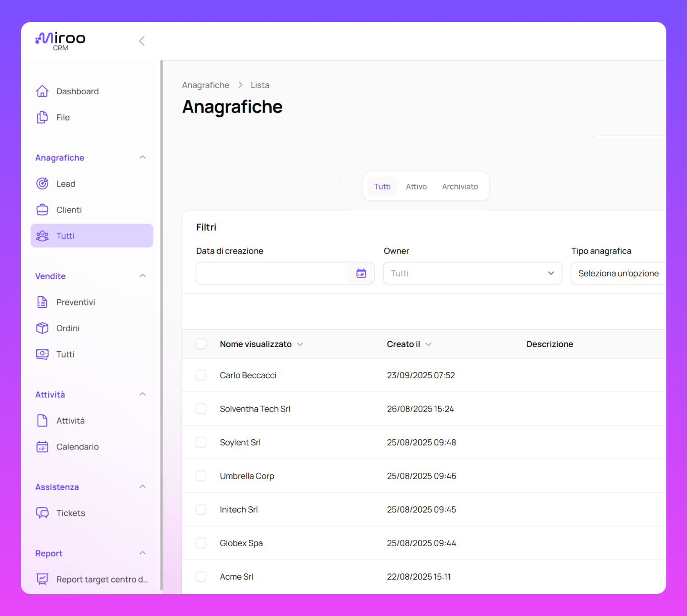687x616 pixels.
Task: Click the Calendario calendar icon in sidebar
Action: 43,447
